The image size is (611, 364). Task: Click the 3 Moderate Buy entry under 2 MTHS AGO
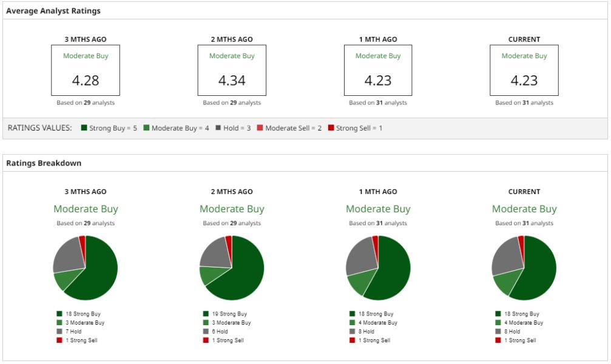[227, 323]
